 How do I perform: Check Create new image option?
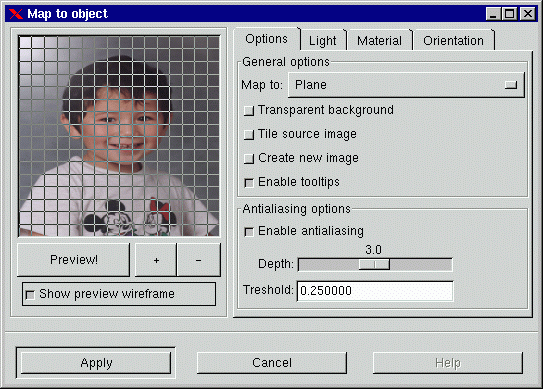[x=249, y=159]
